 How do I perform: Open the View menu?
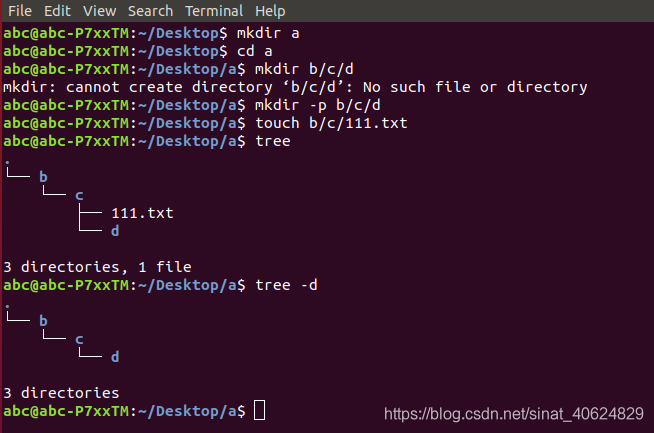point(99,11)
